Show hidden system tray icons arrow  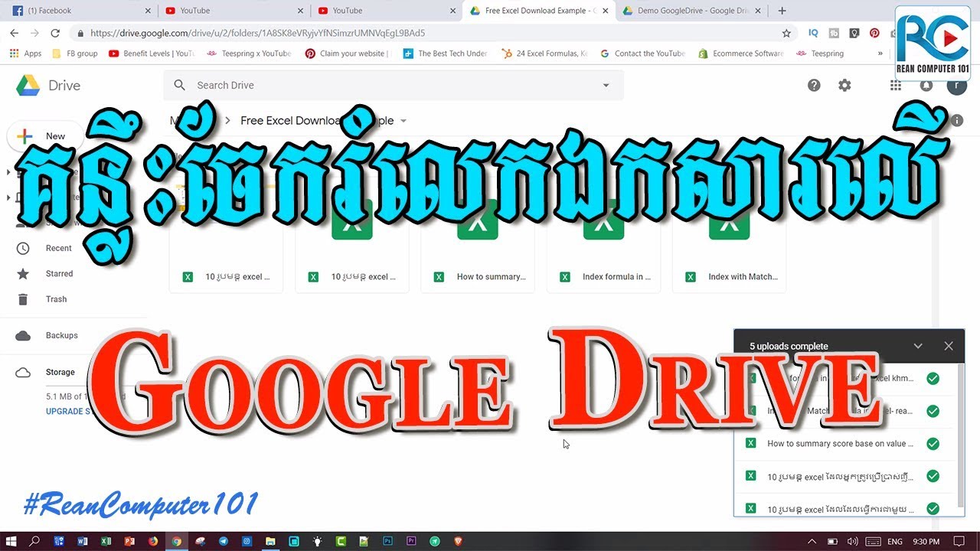pyautogui.click(x=810, y=541)
